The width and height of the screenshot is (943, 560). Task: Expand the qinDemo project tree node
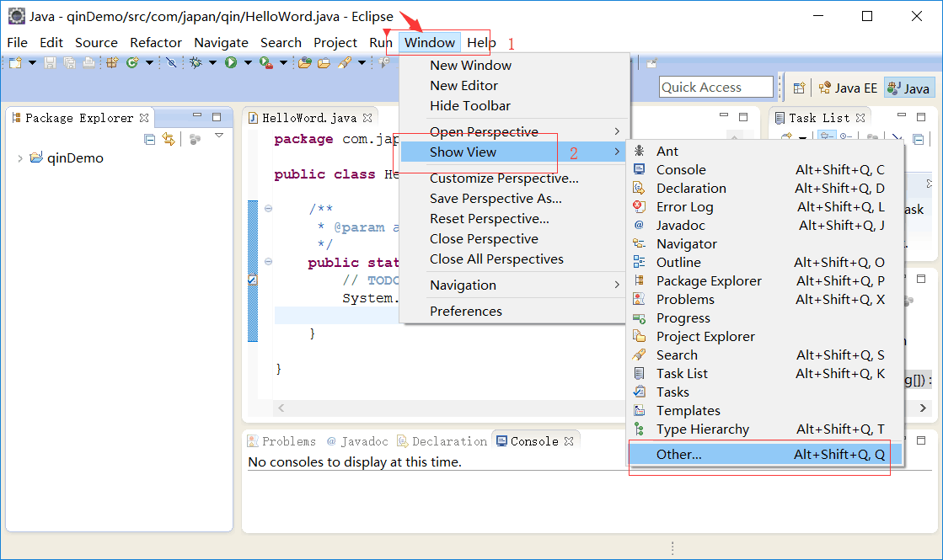[x=20, y=158]
